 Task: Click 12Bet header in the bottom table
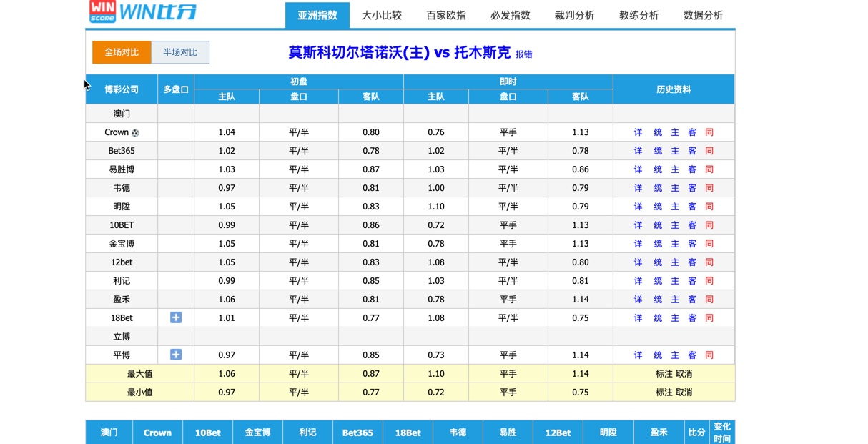point(558,433)
